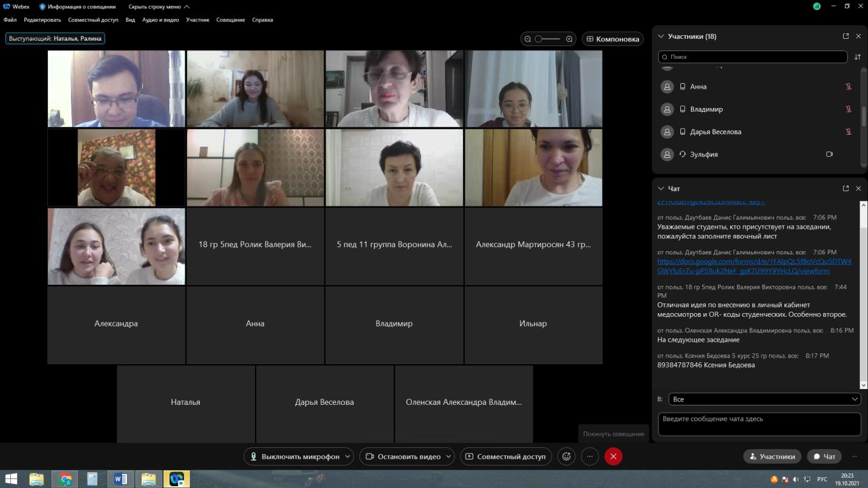Collapse menu bar via Скрыть строку меню
Image resolution: width=868 pixels, height=488 pixels.
tap(159, 7)
